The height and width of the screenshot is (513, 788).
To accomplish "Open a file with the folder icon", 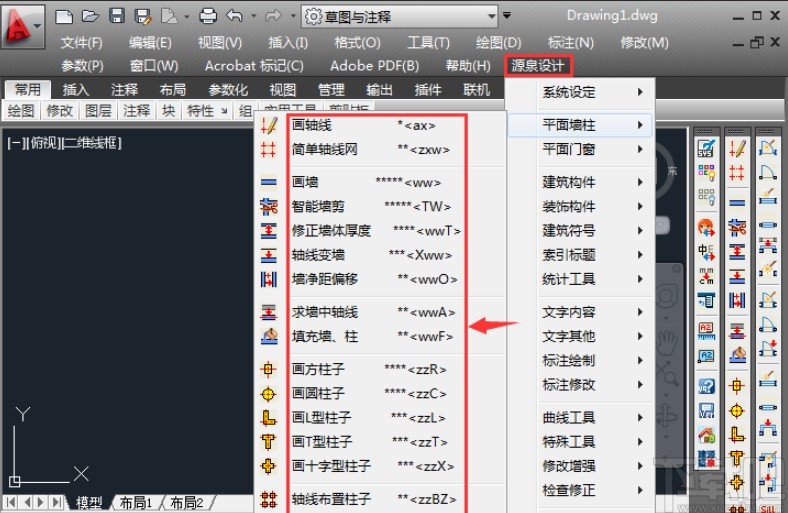I will [90, 17].
